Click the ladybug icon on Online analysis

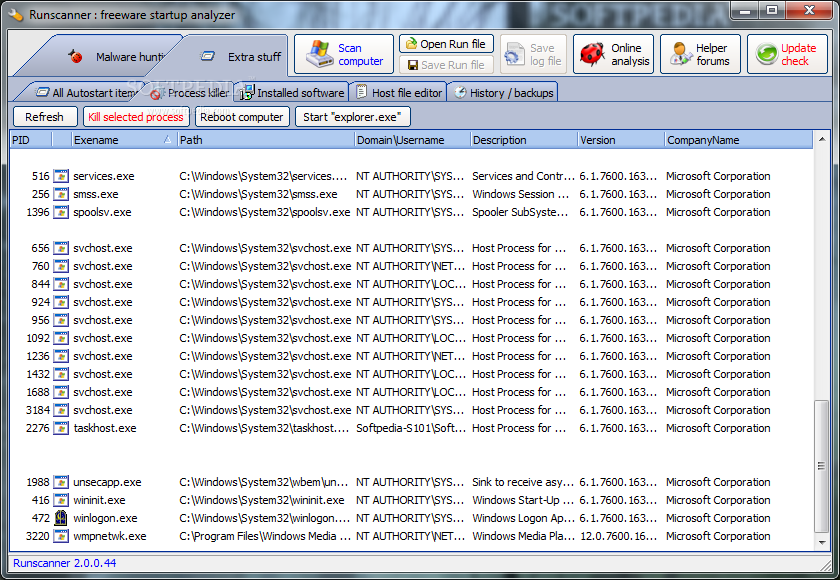[592, 54]
